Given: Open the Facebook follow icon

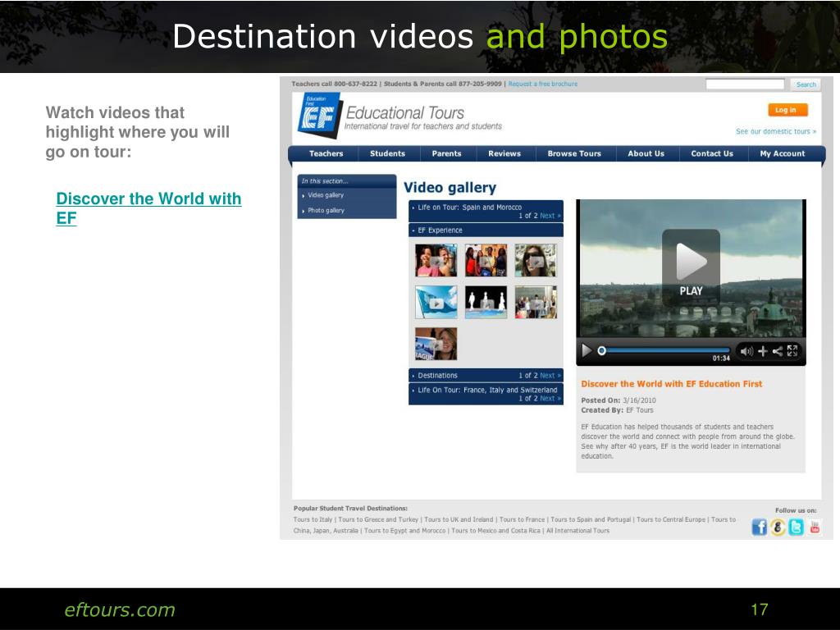Looking at the screenshot, I should point(759,527).
